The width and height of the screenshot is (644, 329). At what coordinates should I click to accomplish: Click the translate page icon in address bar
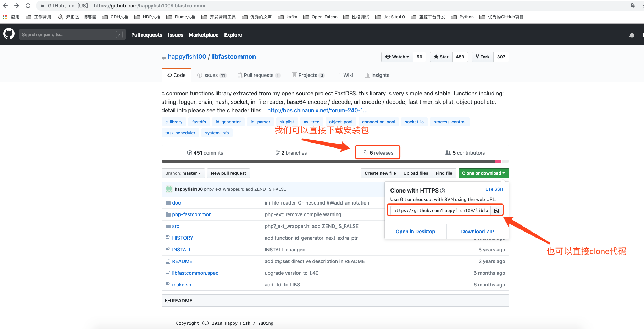coord(633,6)
